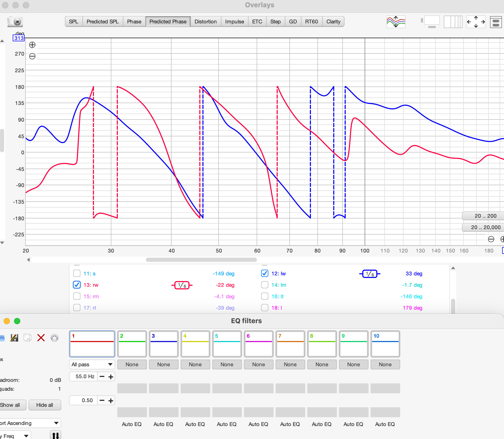Enable the 15: rm trace checkbox

point(77,296)
